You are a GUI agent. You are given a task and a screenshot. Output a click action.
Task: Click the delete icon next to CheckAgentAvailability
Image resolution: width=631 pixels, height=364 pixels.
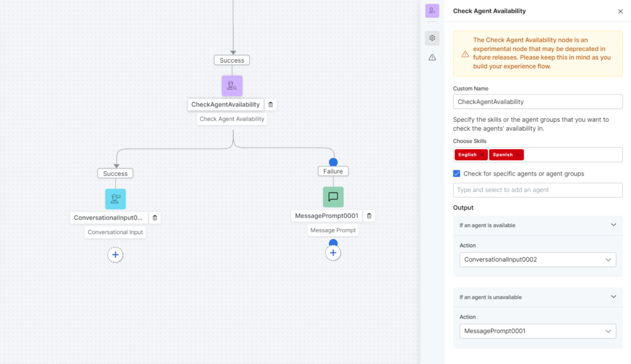tap(271, 104)
